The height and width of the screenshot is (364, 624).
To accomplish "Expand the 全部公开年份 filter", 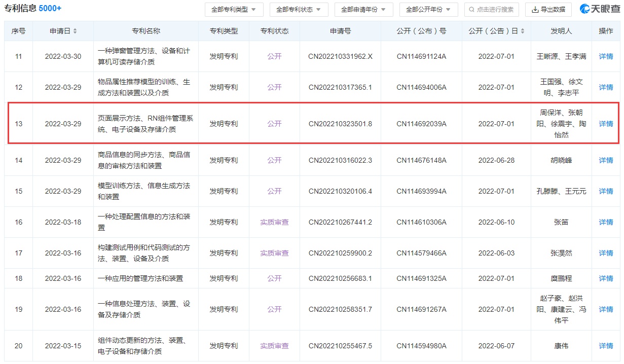I will [x=428, y=10].
